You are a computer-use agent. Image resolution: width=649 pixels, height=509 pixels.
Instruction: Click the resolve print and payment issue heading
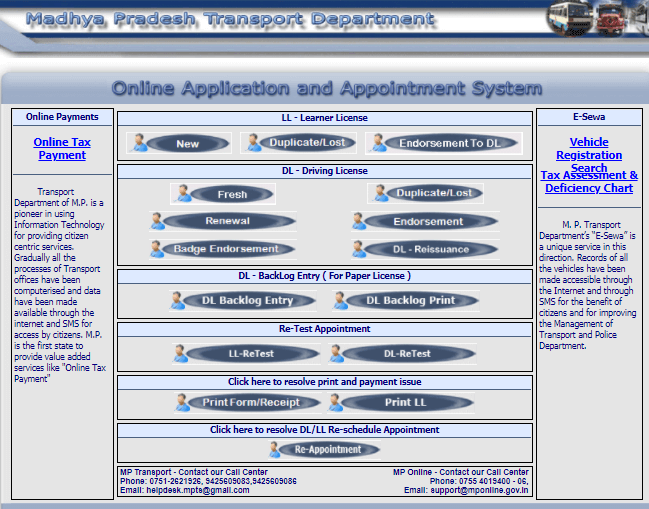(324, 382)
